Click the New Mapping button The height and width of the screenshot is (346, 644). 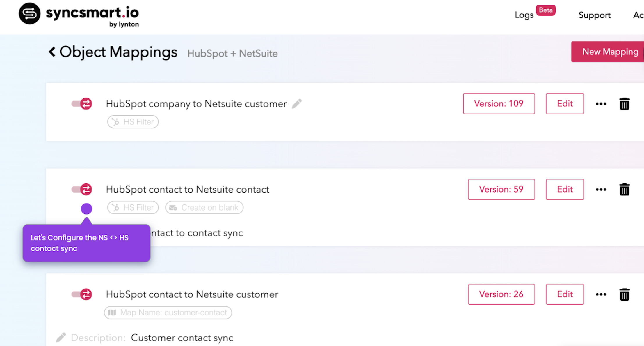(x=610, y=52)
